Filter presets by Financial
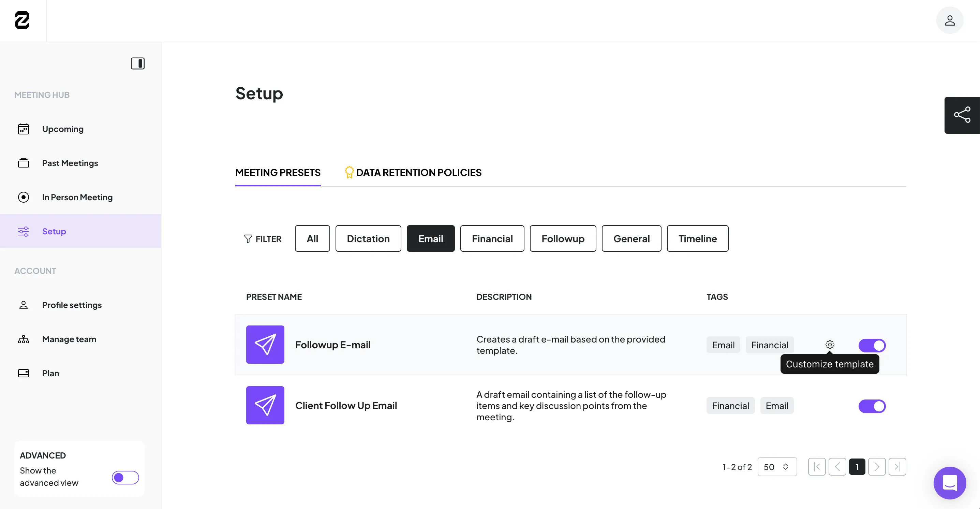Viewport: 980px width, 509px height. click(492, 238)
